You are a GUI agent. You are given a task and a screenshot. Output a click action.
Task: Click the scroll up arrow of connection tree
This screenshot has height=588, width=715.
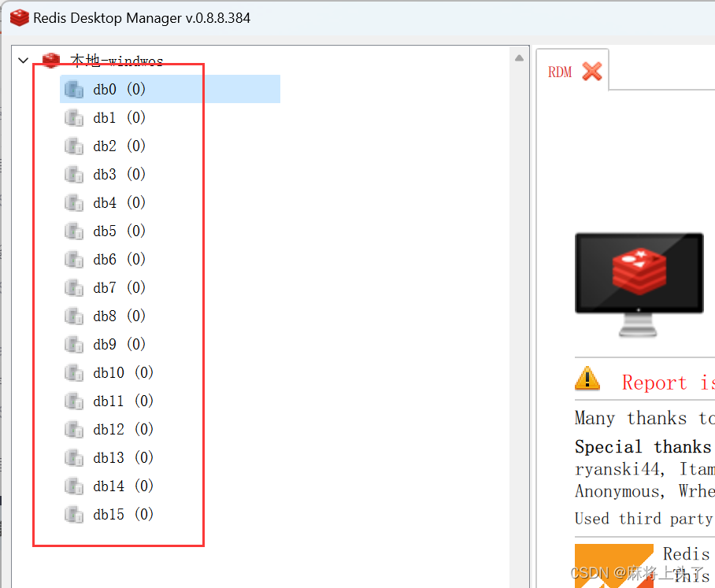[x=519, y=58]
